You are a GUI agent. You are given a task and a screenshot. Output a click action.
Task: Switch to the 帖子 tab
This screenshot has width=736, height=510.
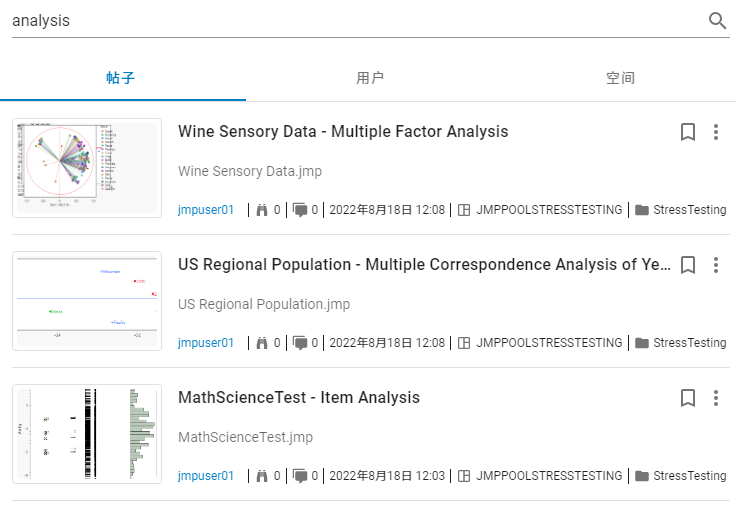[x=121, y=78]
